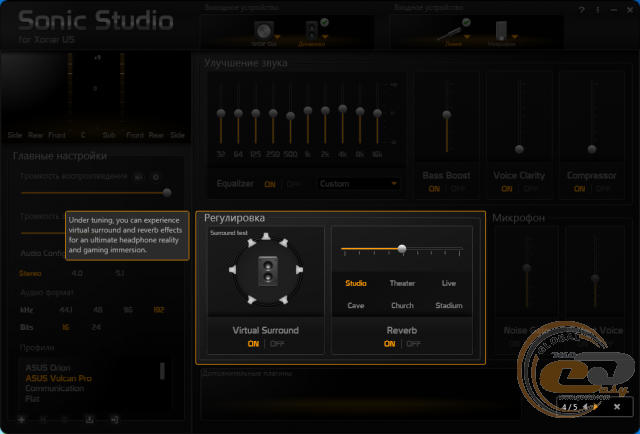
Task: Choose the Studio reverb preset
Action: pyautogui.click(x=356, y=283)
